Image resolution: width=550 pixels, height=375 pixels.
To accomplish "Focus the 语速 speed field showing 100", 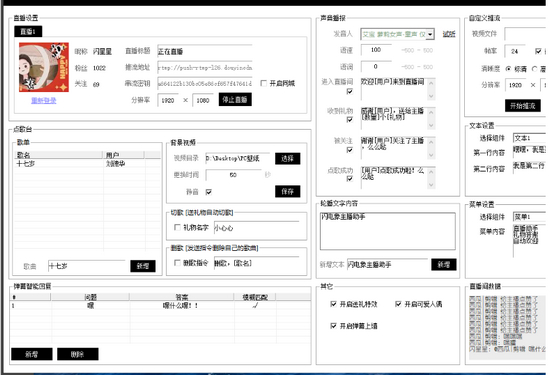I will click(x=376, y=50).
